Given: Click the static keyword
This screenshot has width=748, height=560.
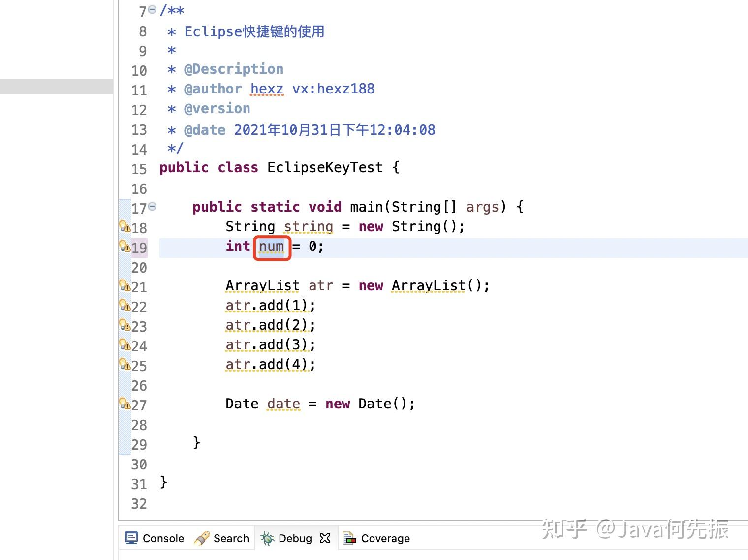Looking at the screenshot, I should [275, 207].
